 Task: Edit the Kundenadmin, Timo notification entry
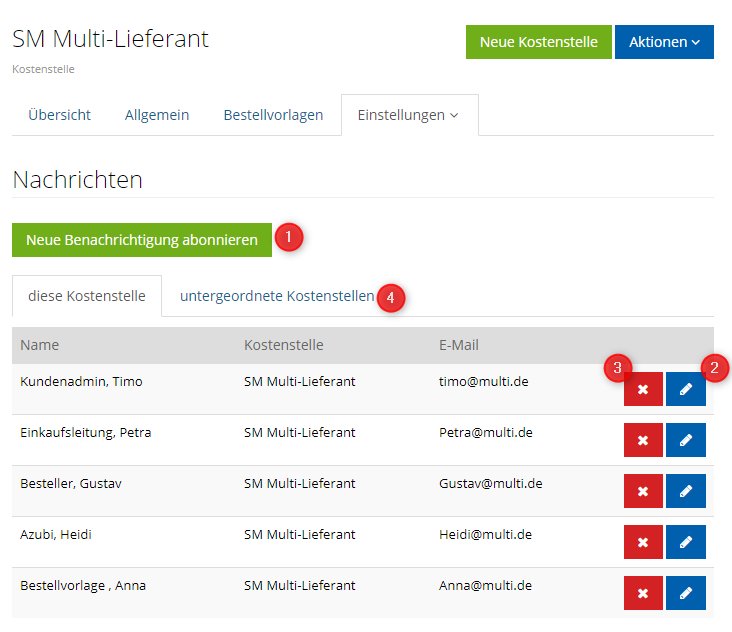click(686, 389)
